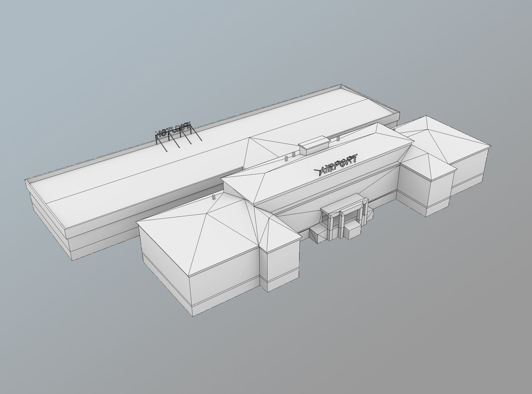Select the small rectangular box on roof ridge
The image size is (532, 394).
pos(314,145)
